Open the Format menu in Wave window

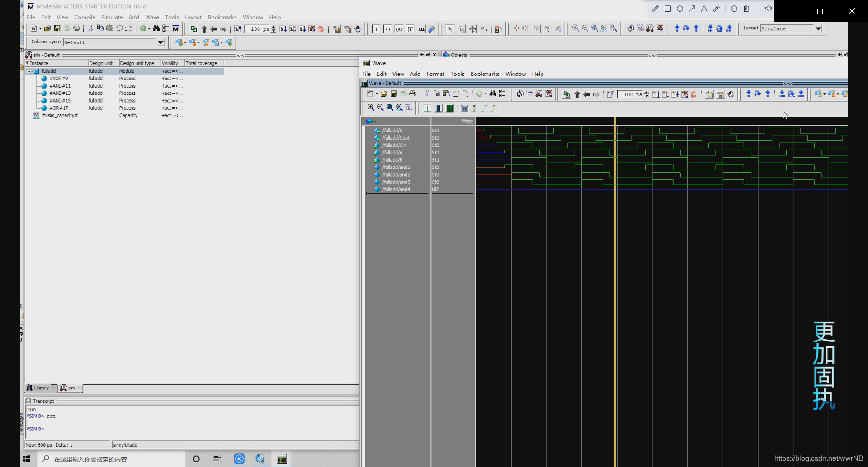click(435, 74)
